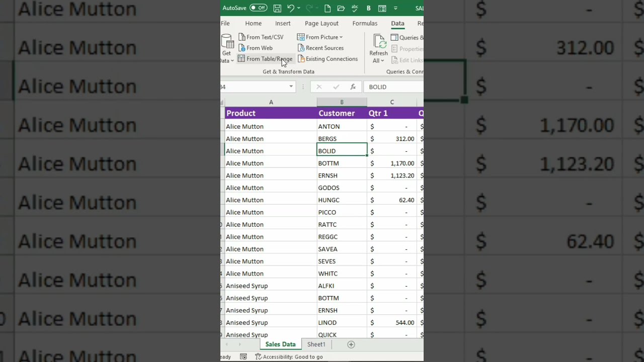Show the Queries & Connections pane
Screen dimensions: 644x362
(x=407, y=38)
